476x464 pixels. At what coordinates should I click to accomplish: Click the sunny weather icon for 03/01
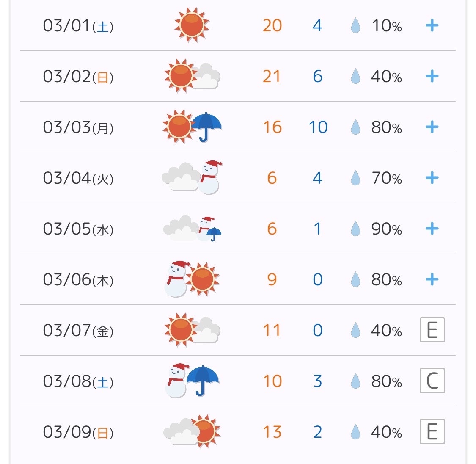[192, 25]
